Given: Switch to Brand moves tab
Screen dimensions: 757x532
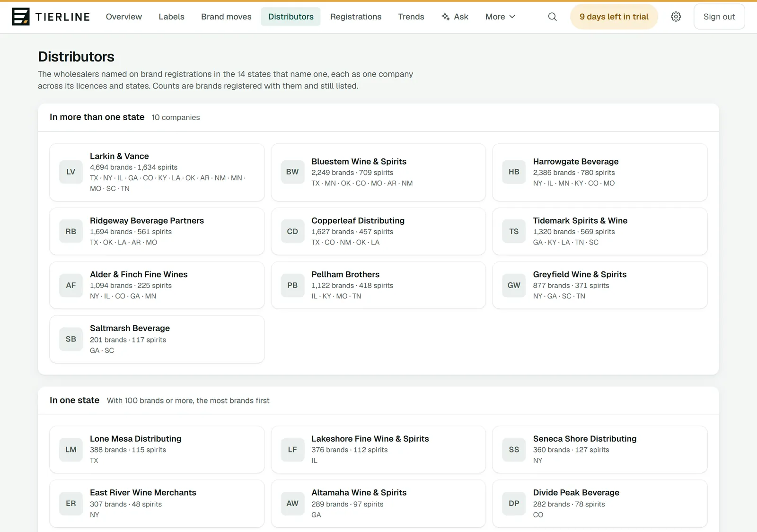Looking at the screenshot, I should point(226,17).
